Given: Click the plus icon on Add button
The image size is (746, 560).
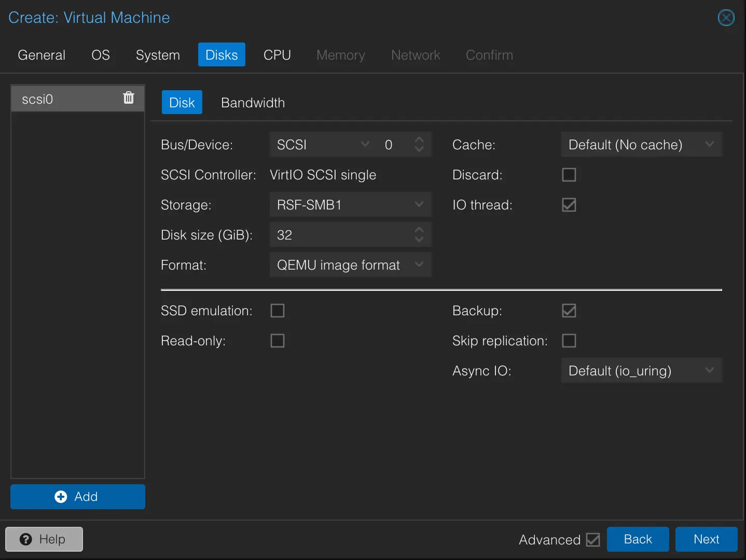Looking at the screenshot, I should tap(61, 496).
